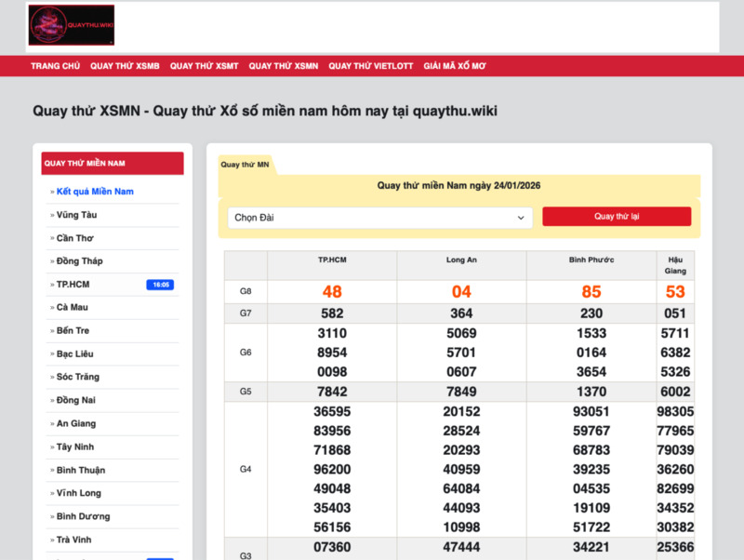
Task: Click the 16:05 badge beside TP.HCM
Action: coord(160,285)
